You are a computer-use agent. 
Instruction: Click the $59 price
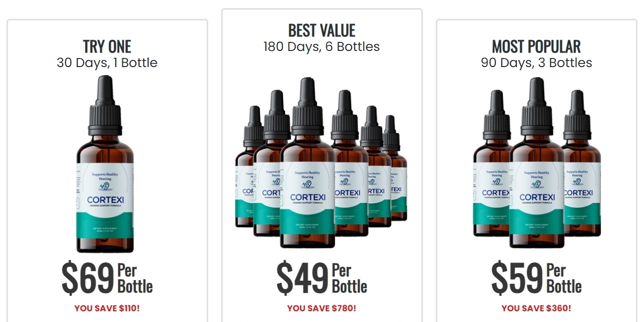517,278
